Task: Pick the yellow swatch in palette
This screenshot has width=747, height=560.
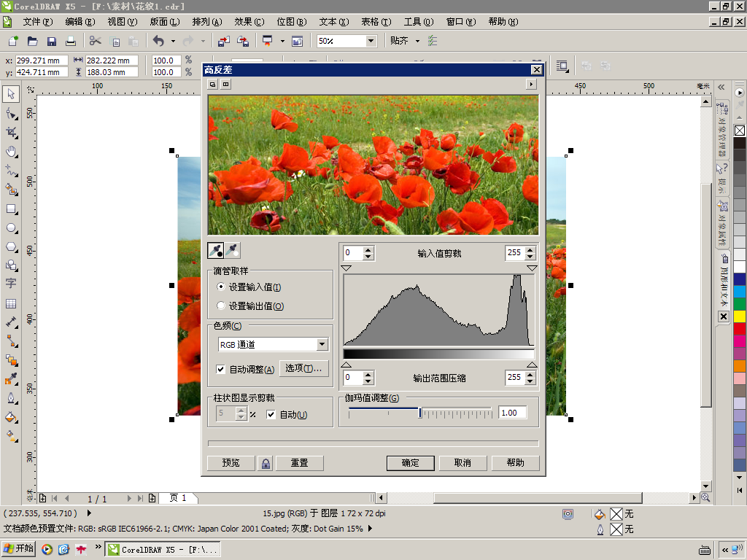Action: 740,316
